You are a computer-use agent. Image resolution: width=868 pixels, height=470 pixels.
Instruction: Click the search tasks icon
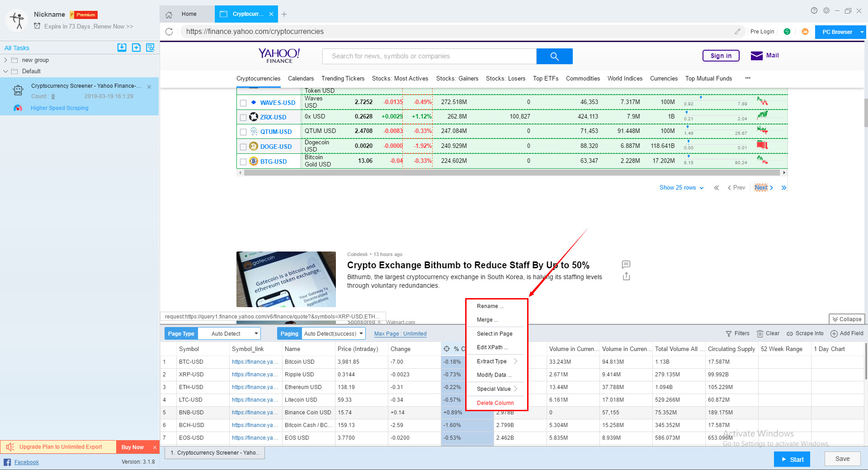tap(150, 47)
